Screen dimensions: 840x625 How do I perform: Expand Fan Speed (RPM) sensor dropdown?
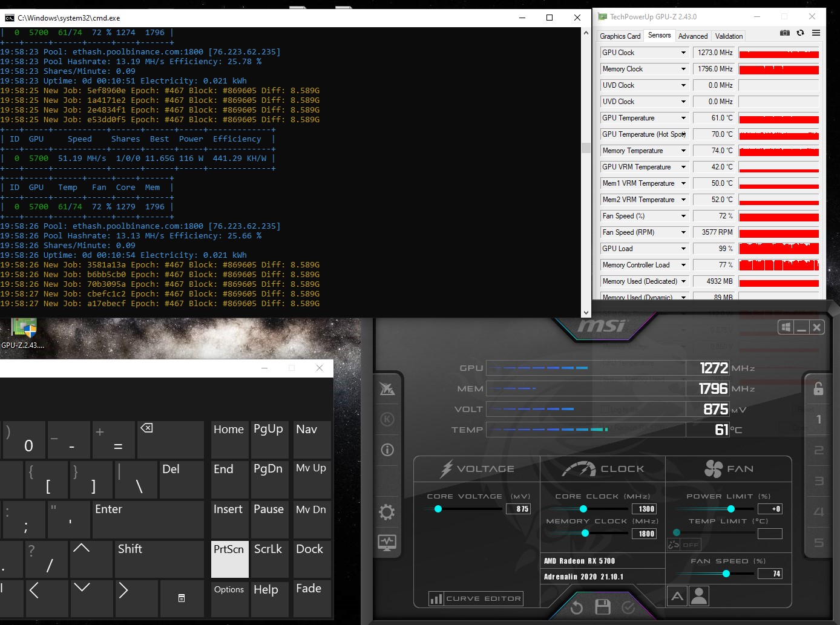point(684,232)
